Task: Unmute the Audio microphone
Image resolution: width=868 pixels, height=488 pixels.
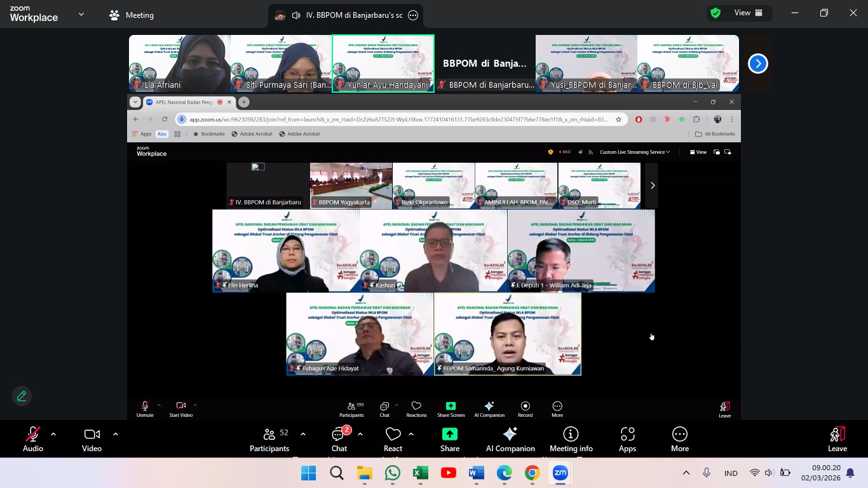Action: (33, 440)
